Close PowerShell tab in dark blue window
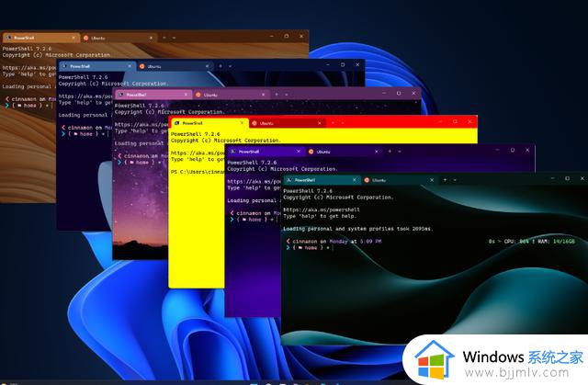The height and width of the screenshot is (385, 588). [130, 66]
